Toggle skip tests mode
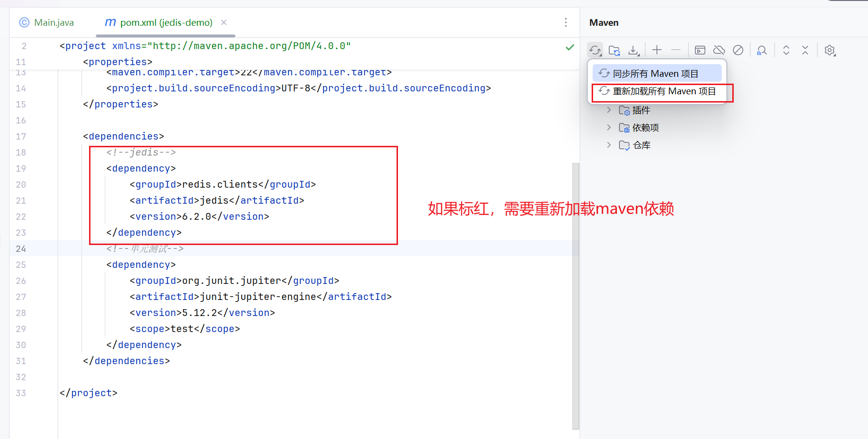 (x=738, y=50)
